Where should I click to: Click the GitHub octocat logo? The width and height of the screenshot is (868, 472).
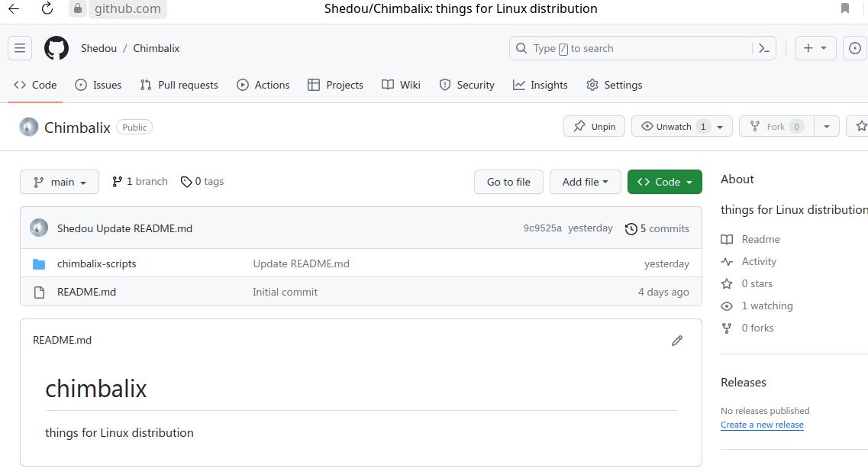[56, 48]
